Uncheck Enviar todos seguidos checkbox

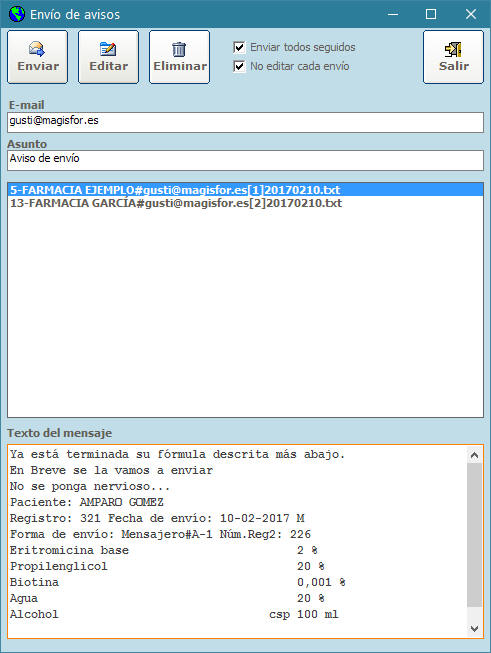pyautogui.click(x=239, y=47)
